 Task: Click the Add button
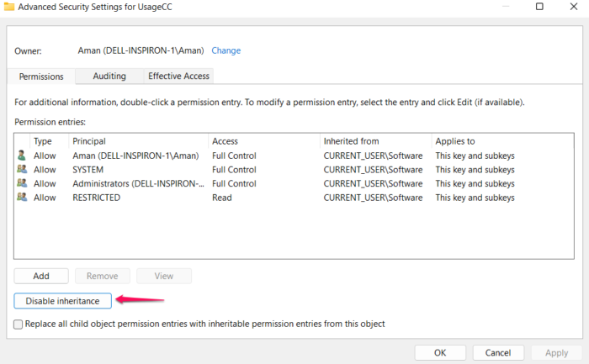coord(41,276)
